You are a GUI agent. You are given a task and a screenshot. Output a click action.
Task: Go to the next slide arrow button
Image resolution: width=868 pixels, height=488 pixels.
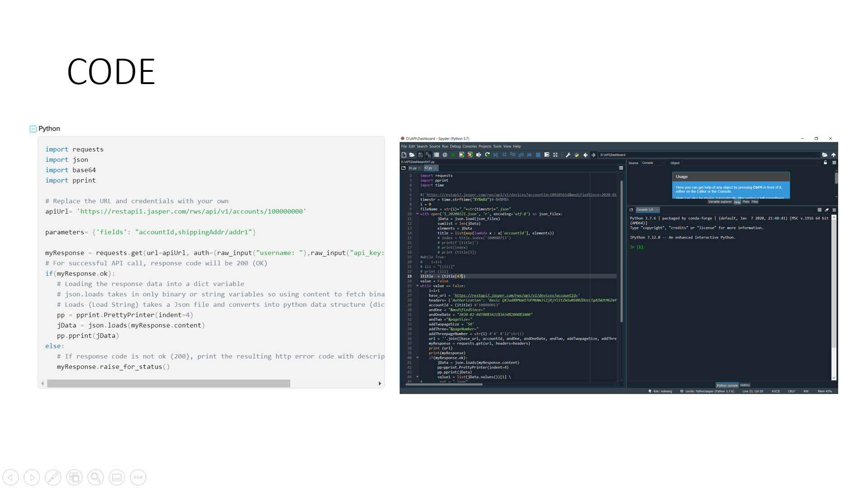pos(32,477)
